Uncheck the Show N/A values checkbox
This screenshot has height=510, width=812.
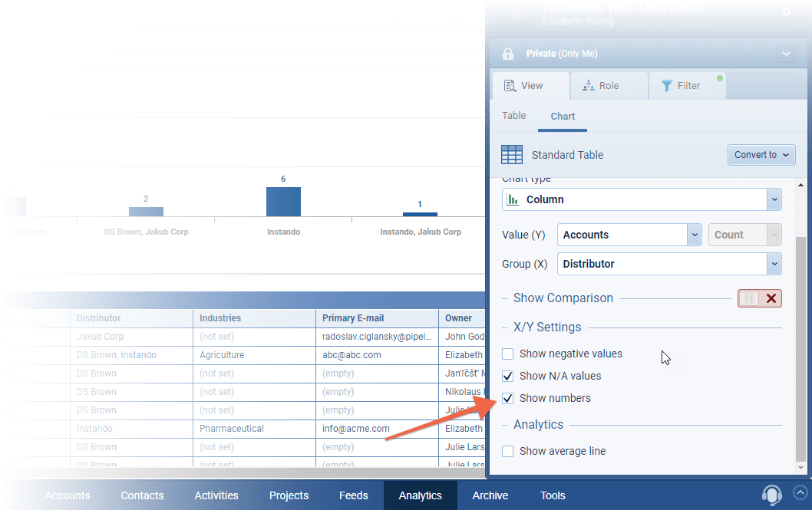pyautogui.click(x=507, y=377)
